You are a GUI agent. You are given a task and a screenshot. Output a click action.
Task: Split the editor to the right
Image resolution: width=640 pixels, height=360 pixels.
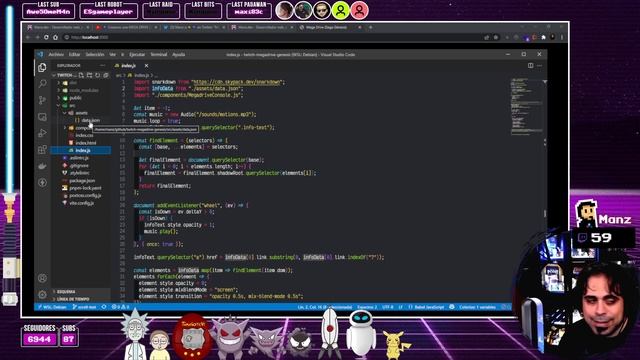[531, 65]
